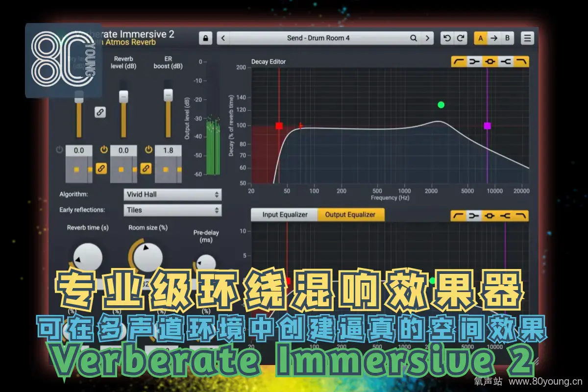Toggle equalizer low shelf band
The image size is (588, 392).
459,216
